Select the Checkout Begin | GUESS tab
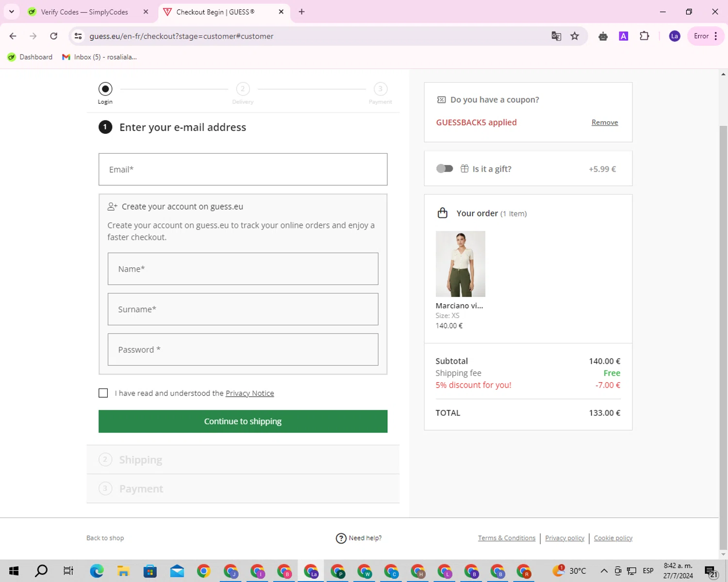Viewport: 728px width, 582px height. 215,12
